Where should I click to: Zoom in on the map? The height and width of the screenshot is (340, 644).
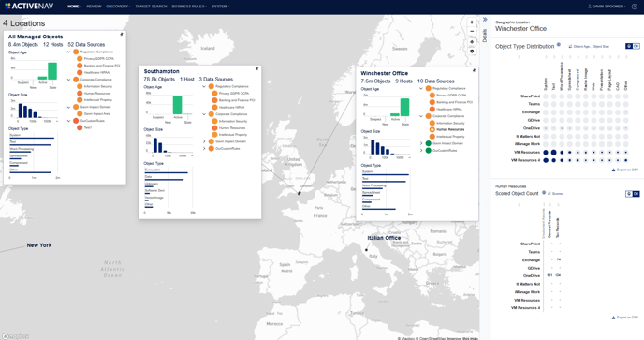click(472, 22)
